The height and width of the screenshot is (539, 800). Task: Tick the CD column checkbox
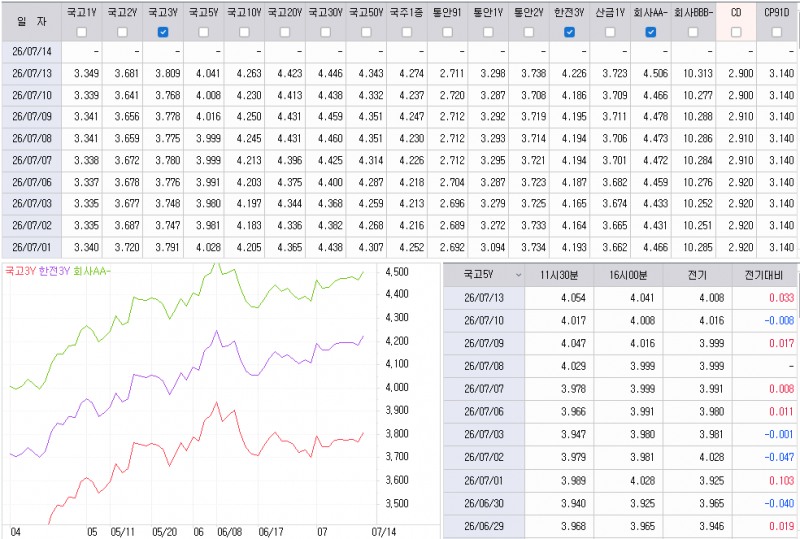pyautogui.click(x=736, y=32)
